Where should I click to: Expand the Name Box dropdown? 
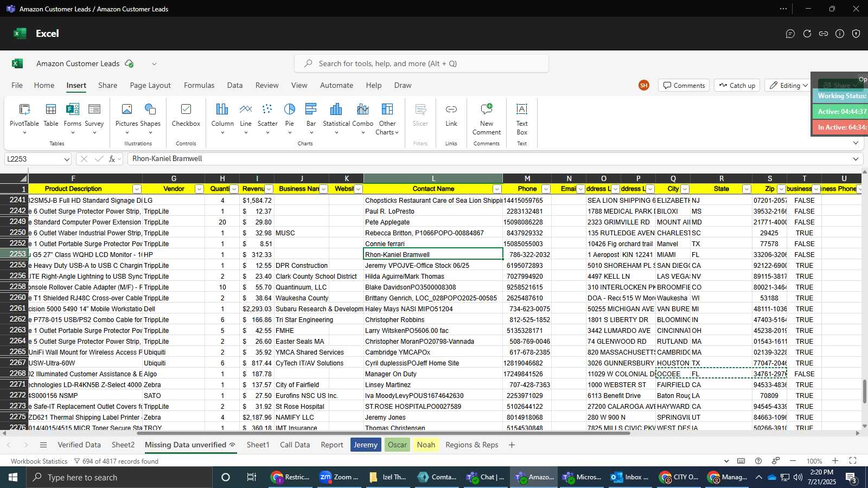(x=67, y=159)
